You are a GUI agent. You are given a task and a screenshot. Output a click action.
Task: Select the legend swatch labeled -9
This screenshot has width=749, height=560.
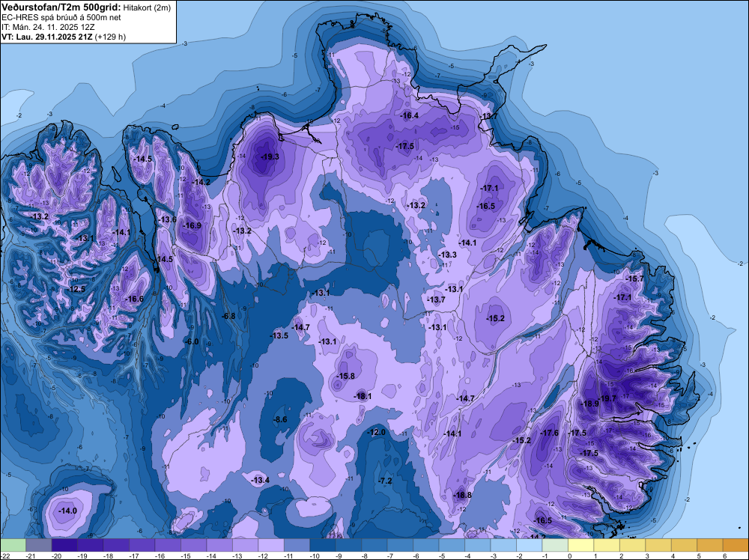tap(348, 545)
